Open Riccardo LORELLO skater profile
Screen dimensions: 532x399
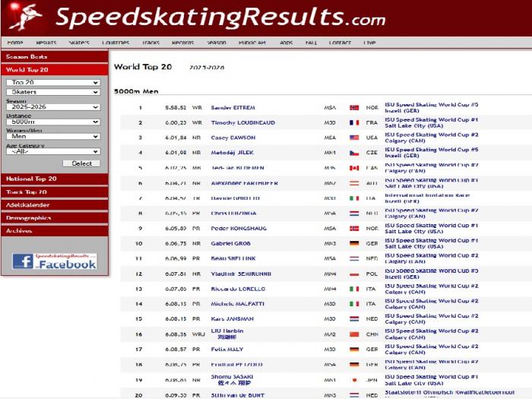tap(238, 289)
